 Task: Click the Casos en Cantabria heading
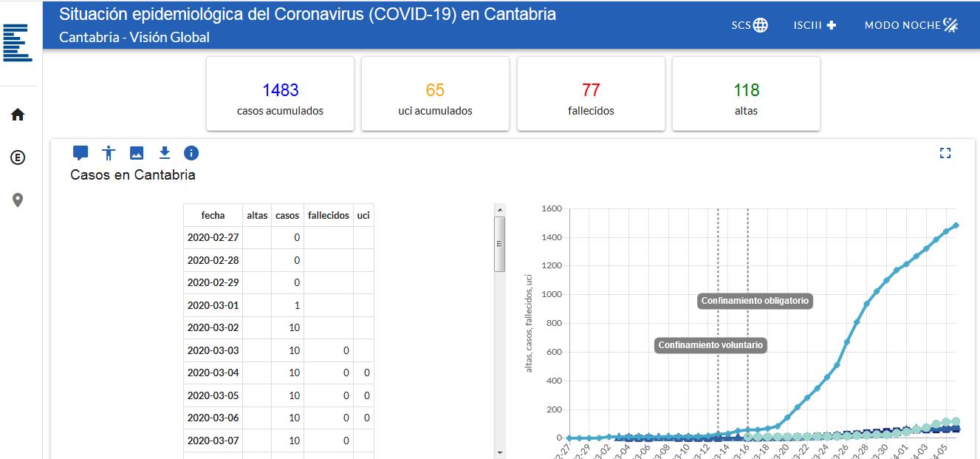point(133,175)
